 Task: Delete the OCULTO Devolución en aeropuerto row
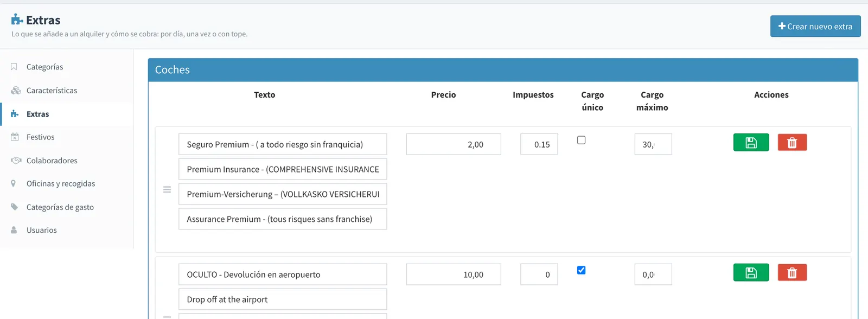[792, 272]
